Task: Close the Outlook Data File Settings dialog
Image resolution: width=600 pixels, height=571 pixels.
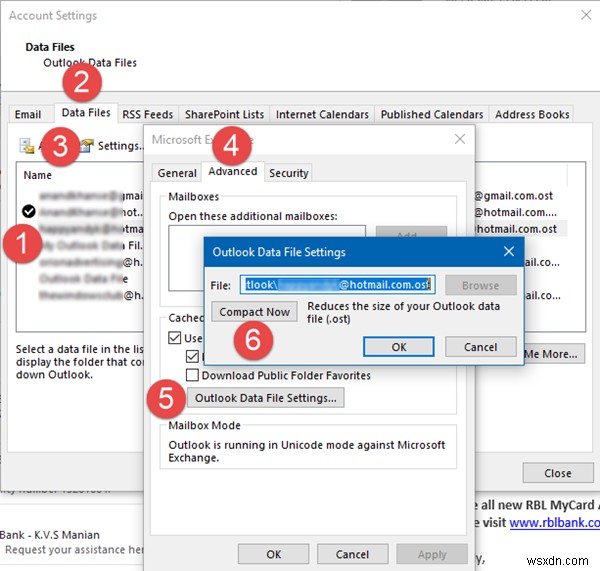Action: [x=509, y=251]
